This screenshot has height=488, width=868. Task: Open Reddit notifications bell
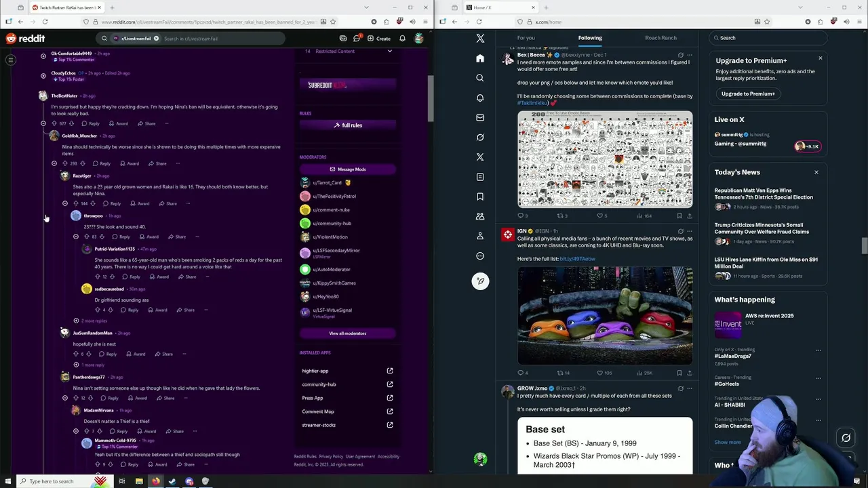pyautogui.click(x=402, y=39)
